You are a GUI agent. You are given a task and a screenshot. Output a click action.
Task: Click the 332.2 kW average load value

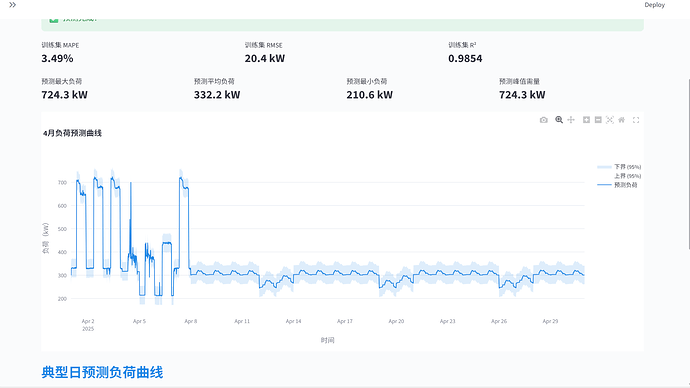tap(217, 95)
